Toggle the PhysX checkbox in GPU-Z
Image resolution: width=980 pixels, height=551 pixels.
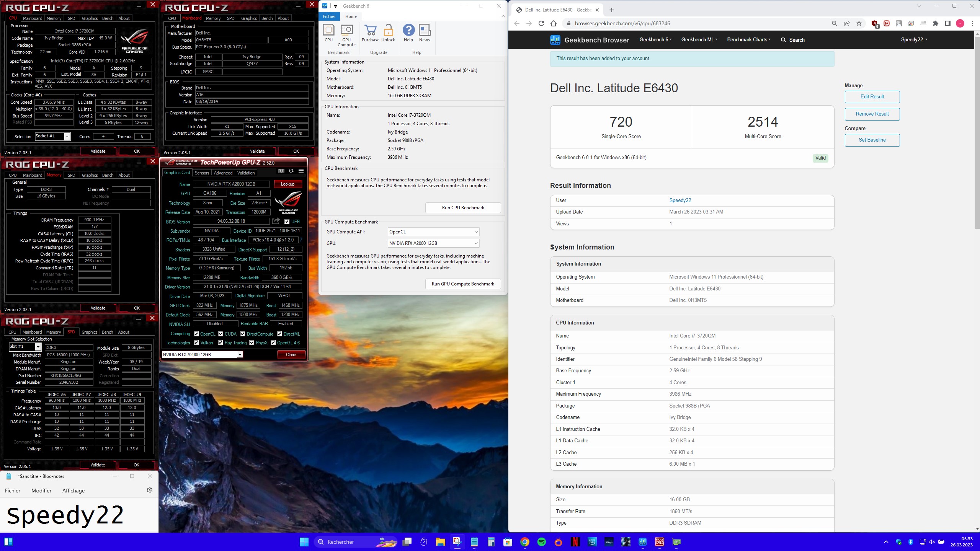252,343
